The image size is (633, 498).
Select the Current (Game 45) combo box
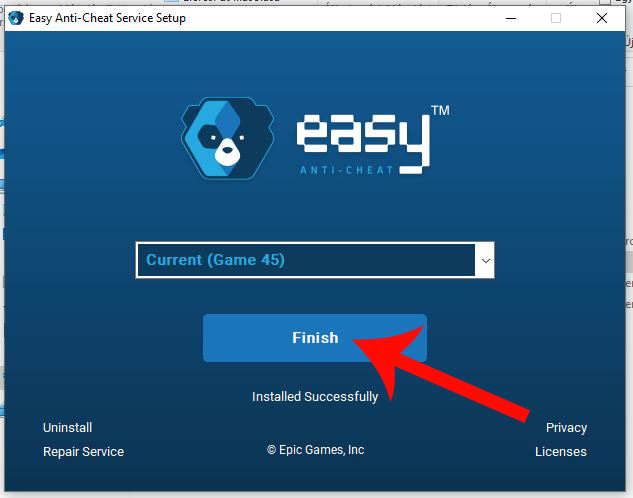point(315,260)
